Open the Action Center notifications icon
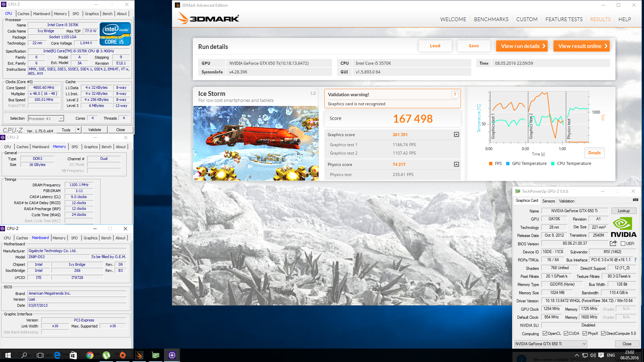 pos(601,355)
